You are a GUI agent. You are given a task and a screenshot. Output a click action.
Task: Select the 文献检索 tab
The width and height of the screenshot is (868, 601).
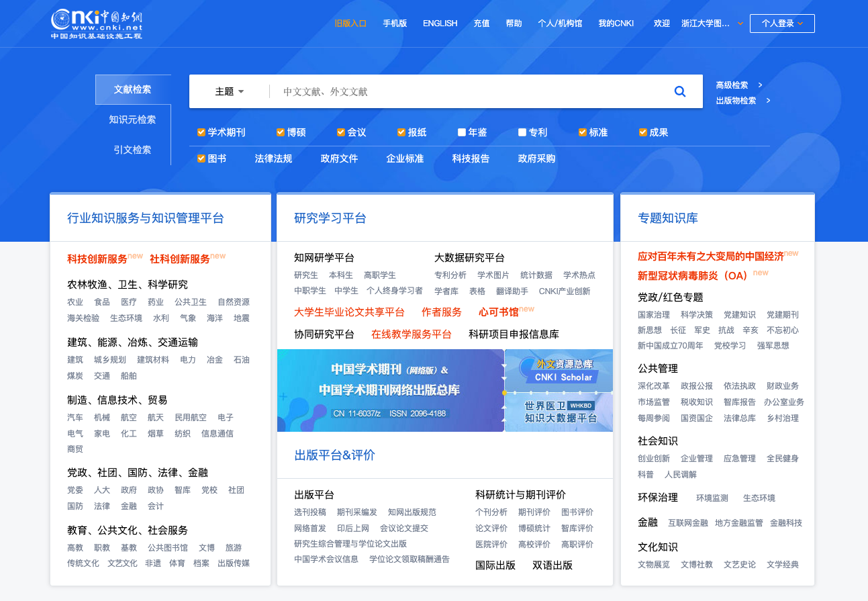pos(133,89)
